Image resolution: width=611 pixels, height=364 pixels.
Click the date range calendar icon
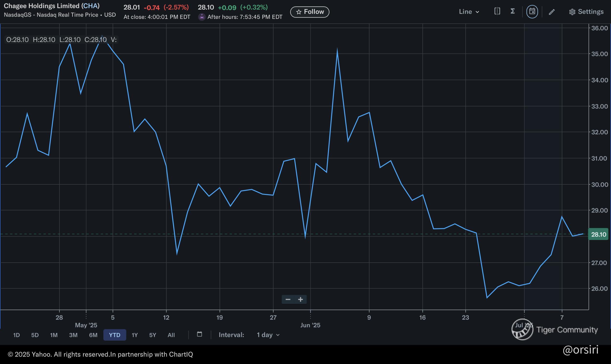tap(199, 334)
